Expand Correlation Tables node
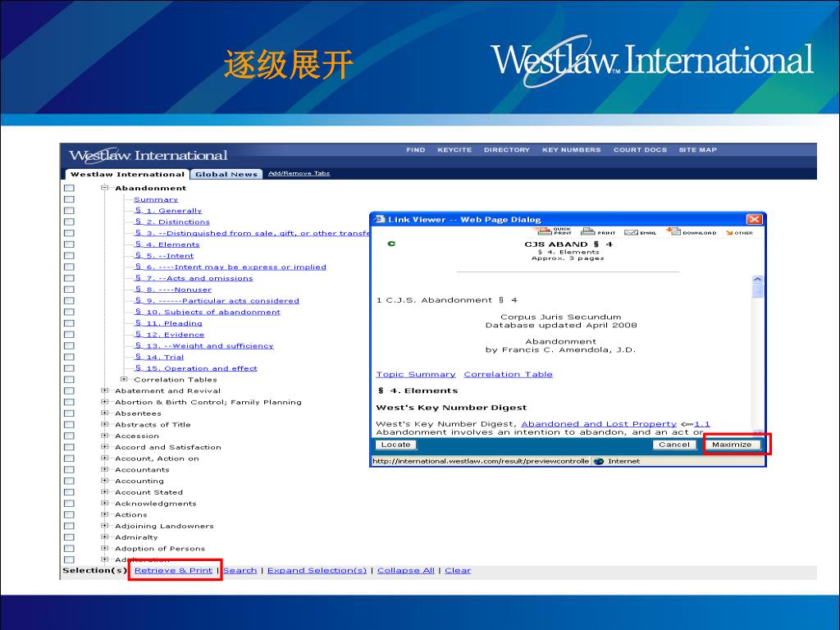Viewport: 840px width, 630px height. pyautogui.click(x=124, y=379)
